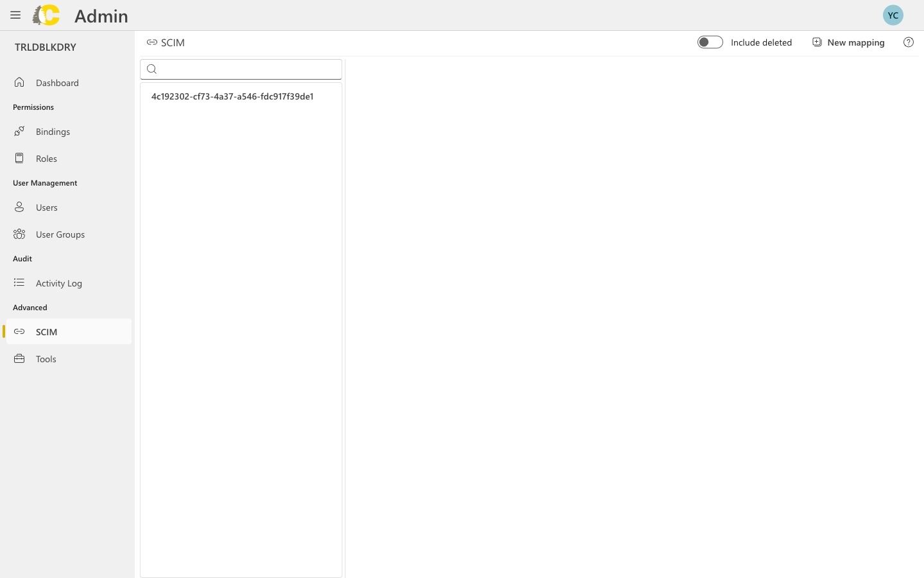Open mapping 4c192302-cf73-4a37-a546-fdc917f39de1
924x578 pixels.
click(232, 96)
